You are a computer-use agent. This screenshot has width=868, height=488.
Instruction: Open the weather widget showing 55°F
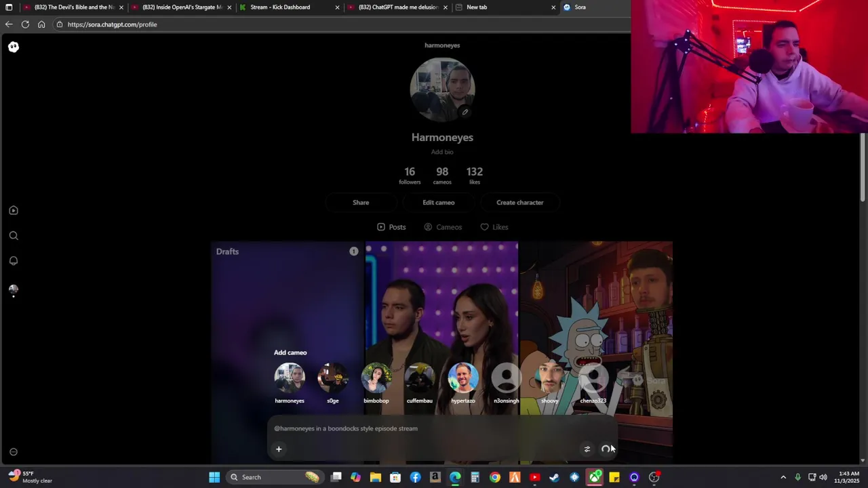point(31,477)
